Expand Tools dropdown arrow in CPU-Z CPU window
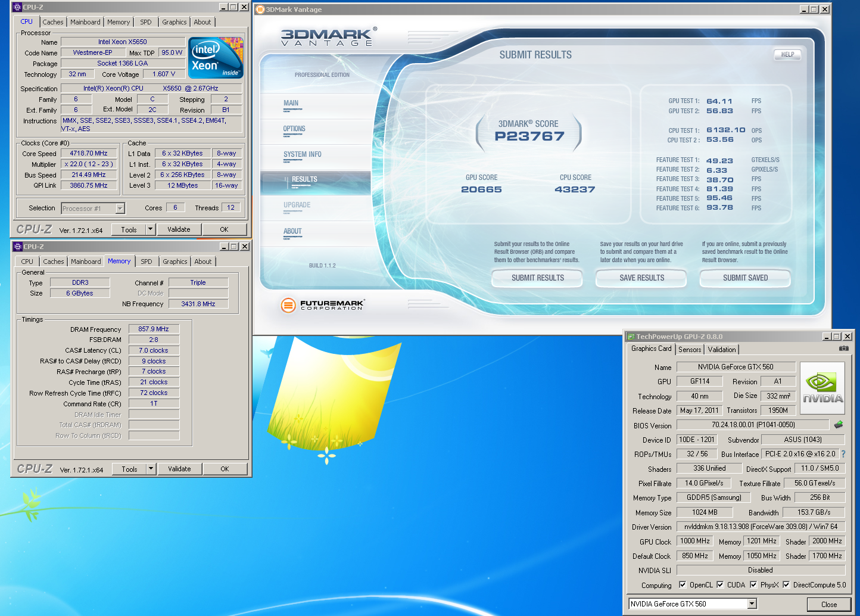 click(151, 229)
